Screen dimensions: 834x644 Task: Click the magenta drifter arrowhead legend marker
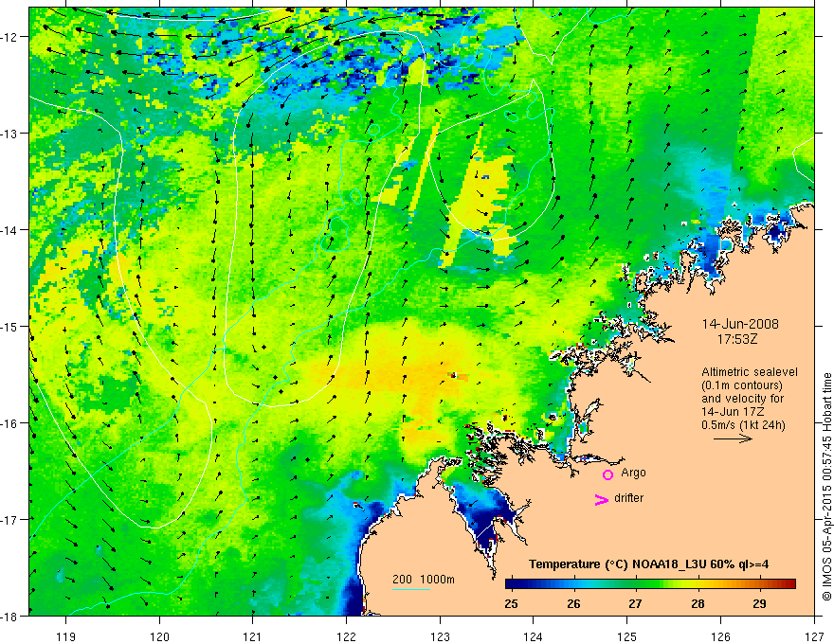[x=602, y=500]
